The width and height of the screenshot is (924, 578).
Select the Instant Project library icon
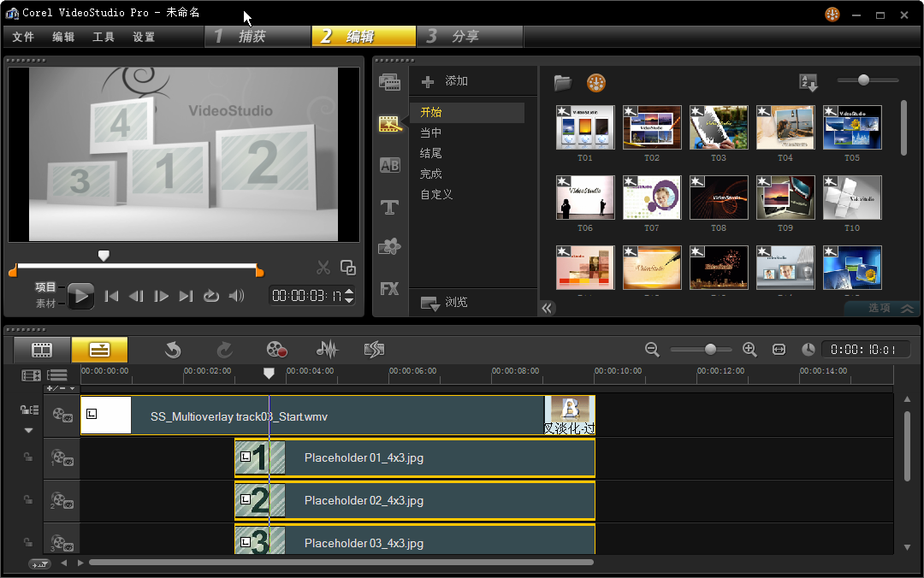click(x=390, y=124)
